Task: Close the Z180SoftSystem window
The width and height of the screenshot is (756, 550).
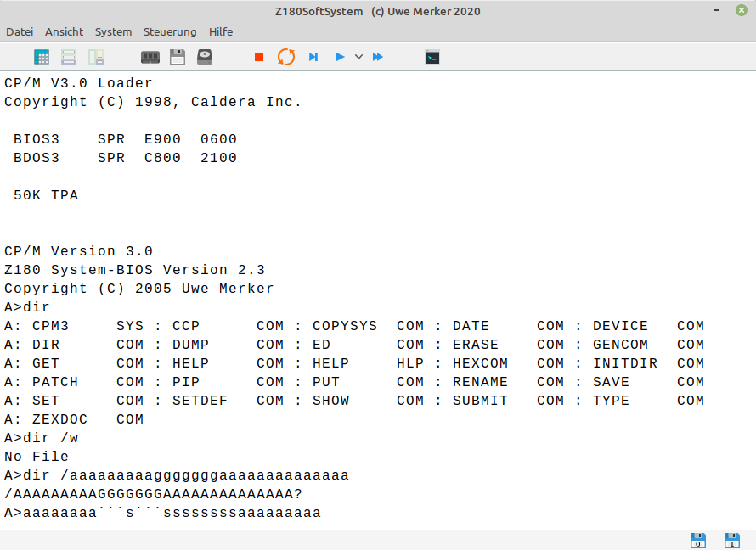Action: point(742,10)
